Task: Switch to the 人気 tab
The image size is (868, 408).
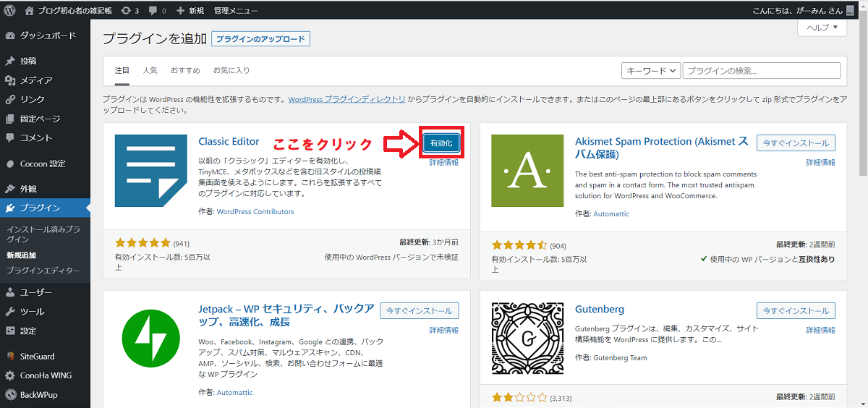Action: [x=150, y=70]
